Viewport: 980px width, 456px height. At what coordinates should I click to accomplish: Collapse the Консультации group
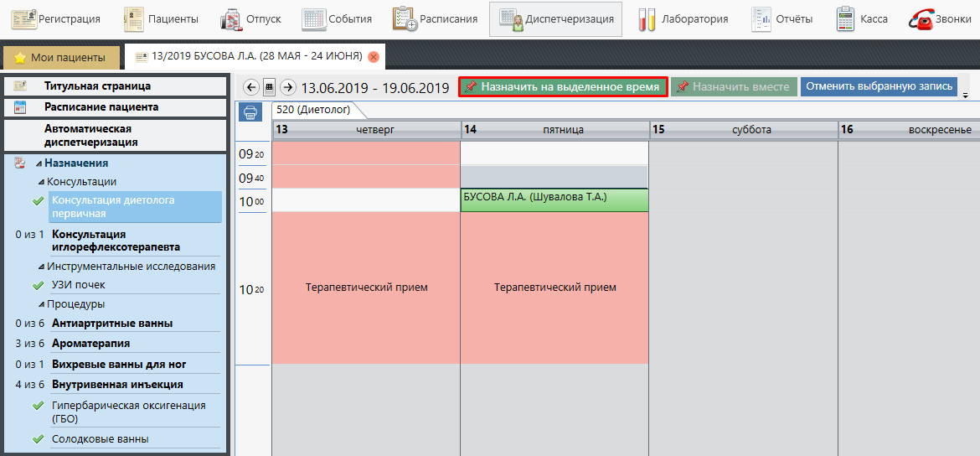[x=42, y=182]
